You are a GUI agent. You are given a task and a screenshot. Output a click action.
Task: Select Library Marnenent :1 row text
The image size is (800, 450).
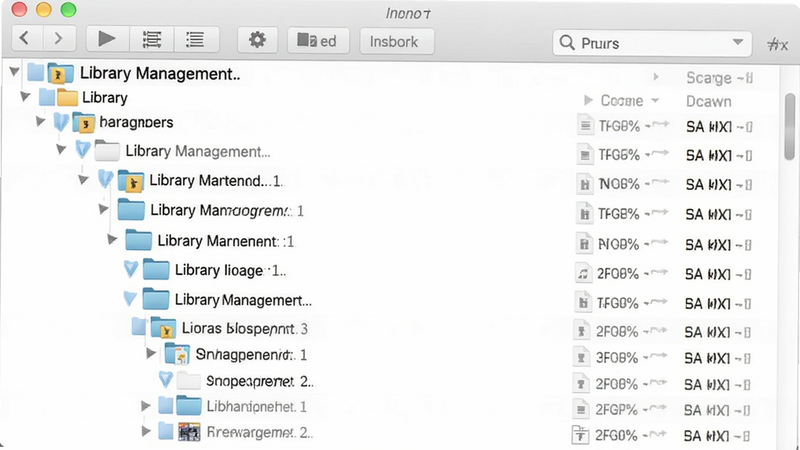pos(226,241)
